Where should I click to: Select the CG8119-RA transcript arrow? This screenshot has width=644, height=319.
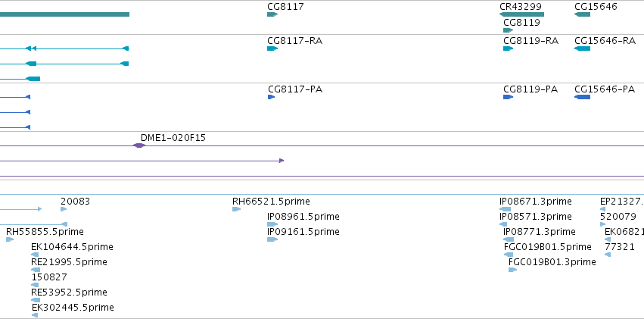point(508,48)
